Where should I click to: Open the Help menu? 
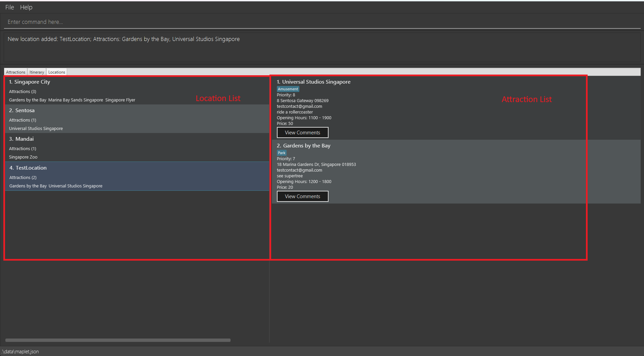[x=26, y=7]
